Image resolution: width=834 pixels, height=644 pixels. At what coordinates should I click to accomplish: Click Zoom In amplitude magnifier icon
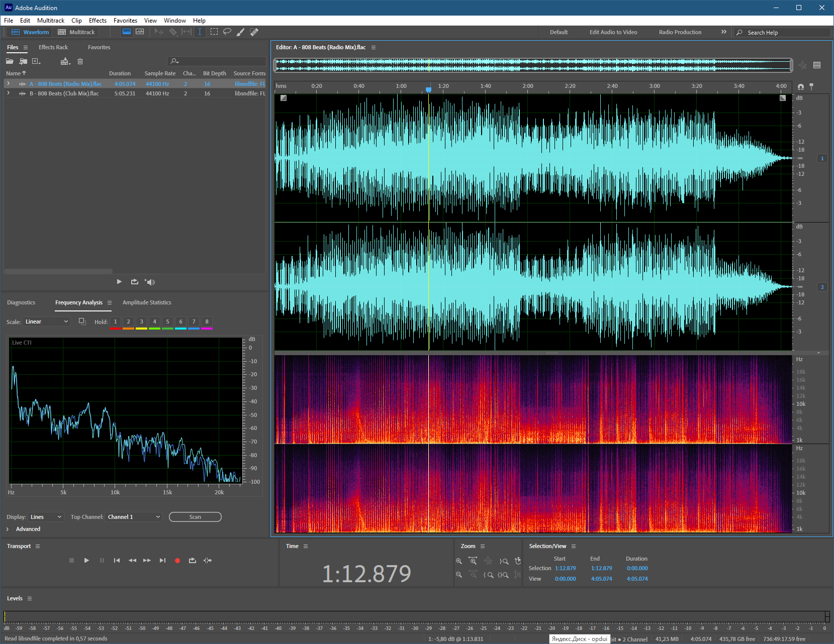(458, 561)
